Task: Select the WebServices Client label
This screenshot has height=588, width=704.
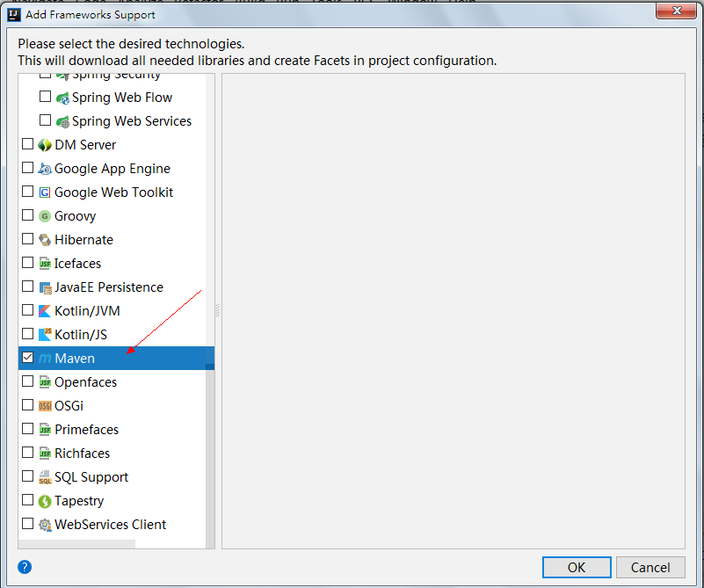Action: coord(110,525)
